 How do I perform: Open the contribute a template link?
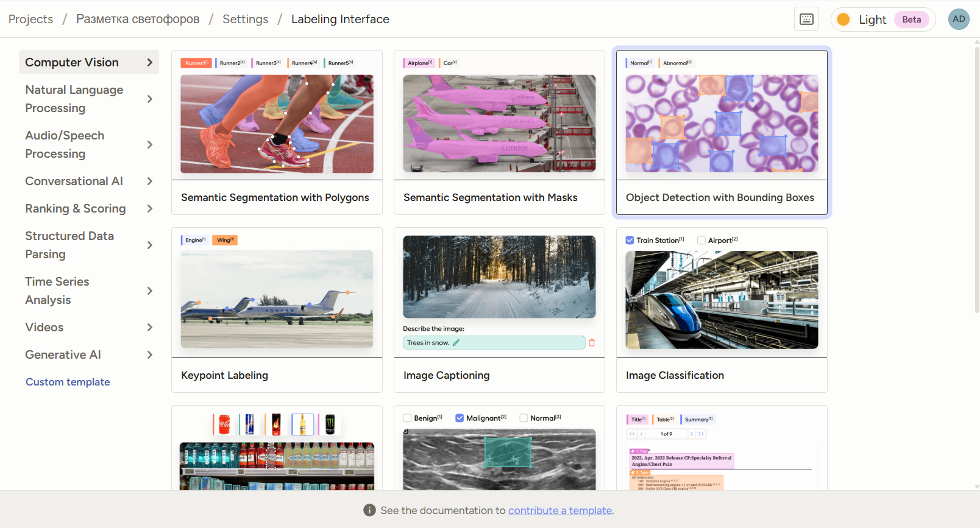560,510
